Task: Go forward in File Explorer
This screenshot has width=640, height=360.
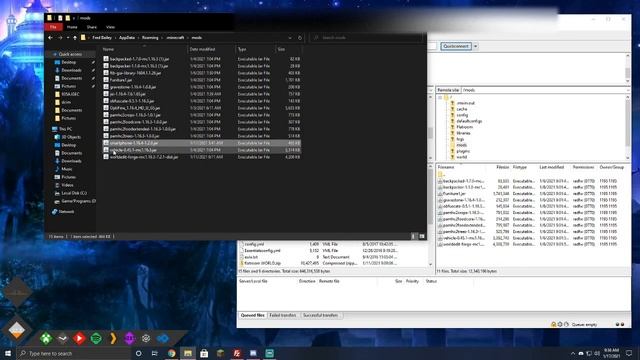Action: click(60, 38)
